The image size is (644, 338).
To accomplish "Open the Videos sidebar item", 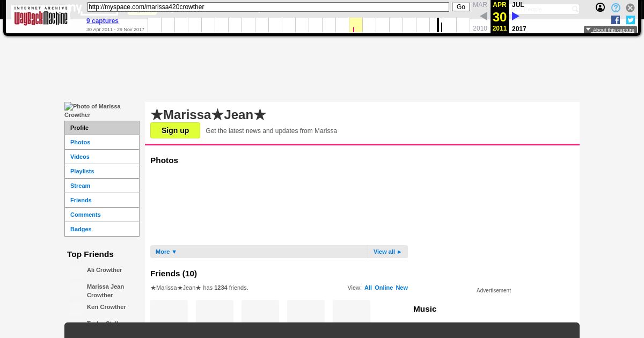I will coord(102,157).
